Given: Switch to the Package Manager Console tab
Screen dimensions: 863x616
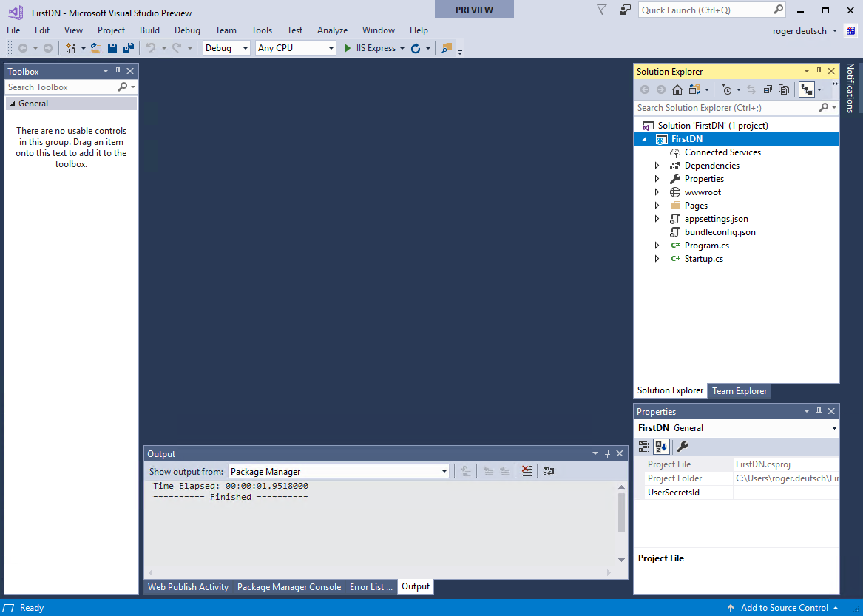Looking at the screenshot, I should pos(289,587).
